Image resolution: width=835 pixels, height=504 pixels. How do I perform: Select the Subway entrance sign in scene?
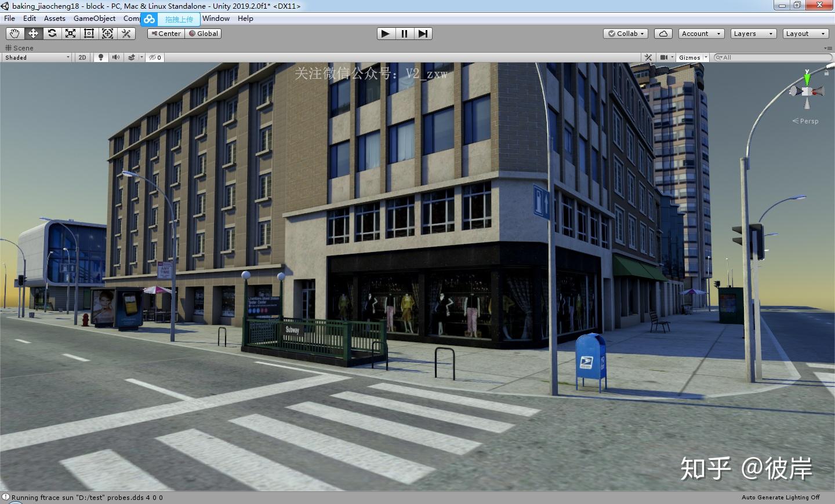[x=292, y=330]
